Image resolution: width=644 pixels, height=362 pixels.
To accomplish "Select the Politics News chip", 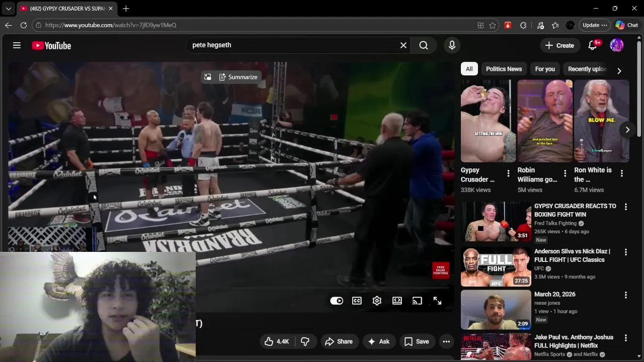I will click(504, 69).
